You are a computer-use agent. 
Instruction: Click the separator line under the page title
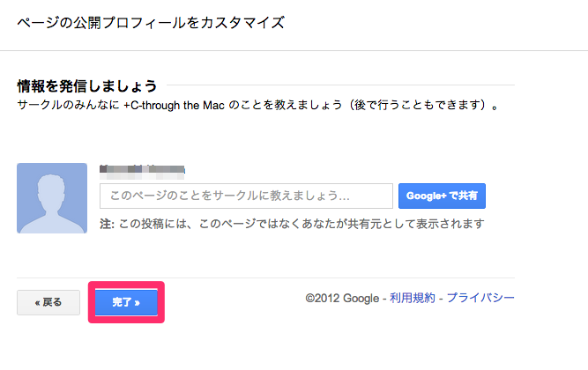294,50
